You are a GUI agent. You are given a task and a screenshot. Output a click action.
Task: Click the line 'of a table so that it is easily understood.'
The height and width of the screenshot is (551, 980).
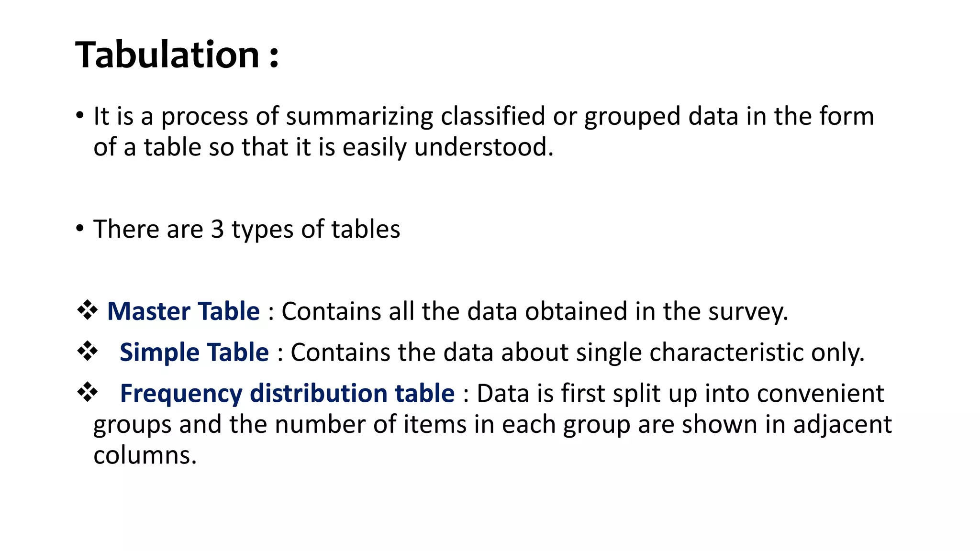pyautogui.click(x=323, y=147)
